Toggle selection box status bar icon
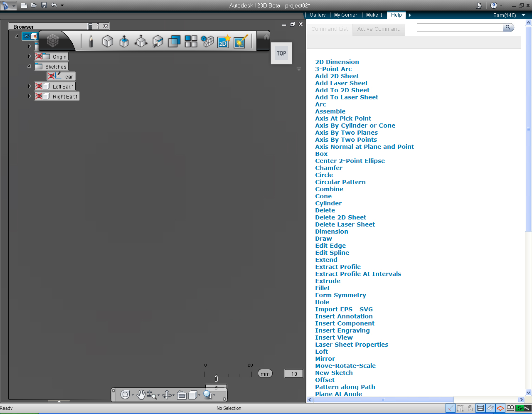Viewport: 532px width, 414px height. click(461, 408)
